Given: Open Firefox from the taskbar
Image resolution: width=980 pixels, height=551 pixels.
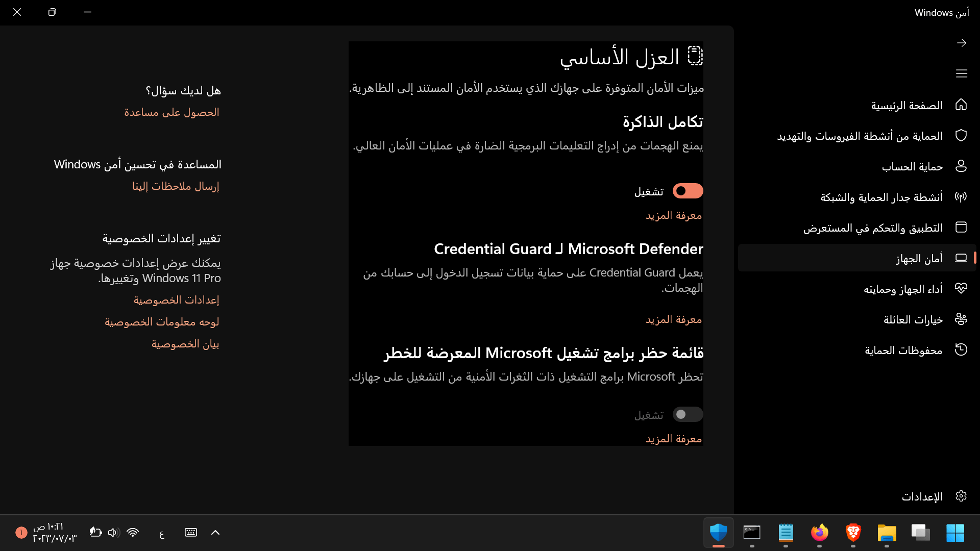Looking at the screenshot, I should click(x=819, y=533).
